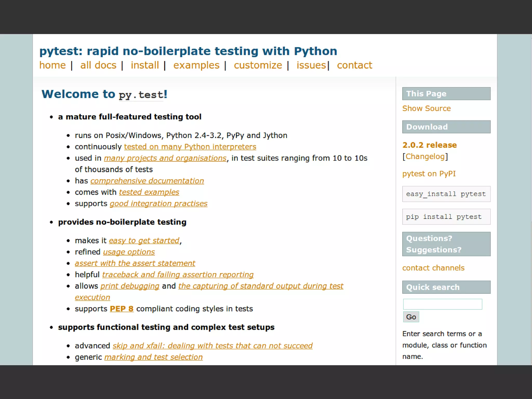Click the Show Source link
The height and width of the screenshot is (399, 532).
click(426, 108)
